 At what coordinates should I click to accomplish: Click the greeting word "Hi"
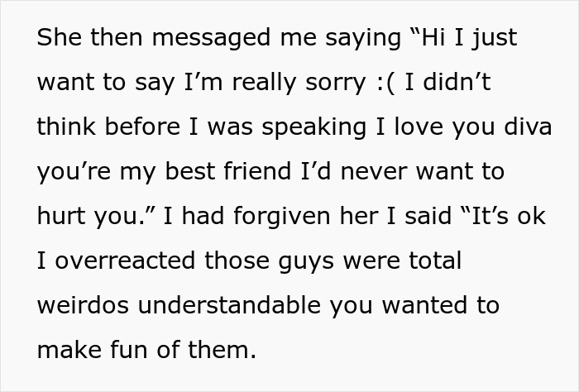[x=433, y=37]
